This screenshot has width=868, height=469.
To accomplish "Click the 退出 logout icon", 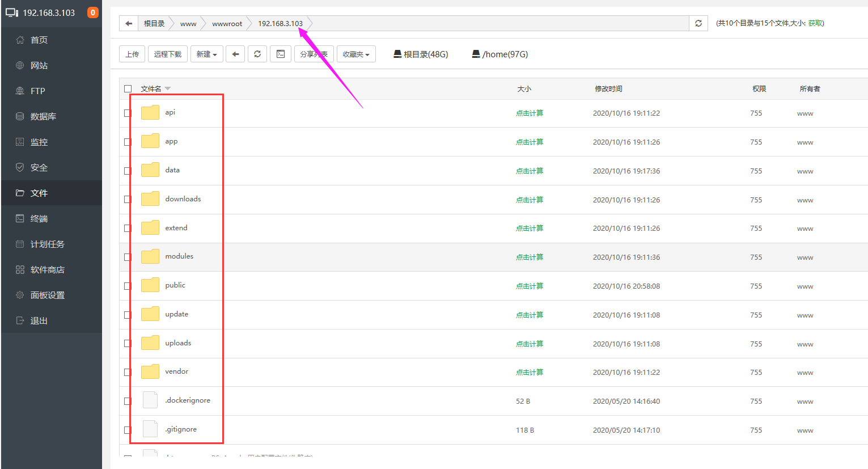I will tap(20, 320).
